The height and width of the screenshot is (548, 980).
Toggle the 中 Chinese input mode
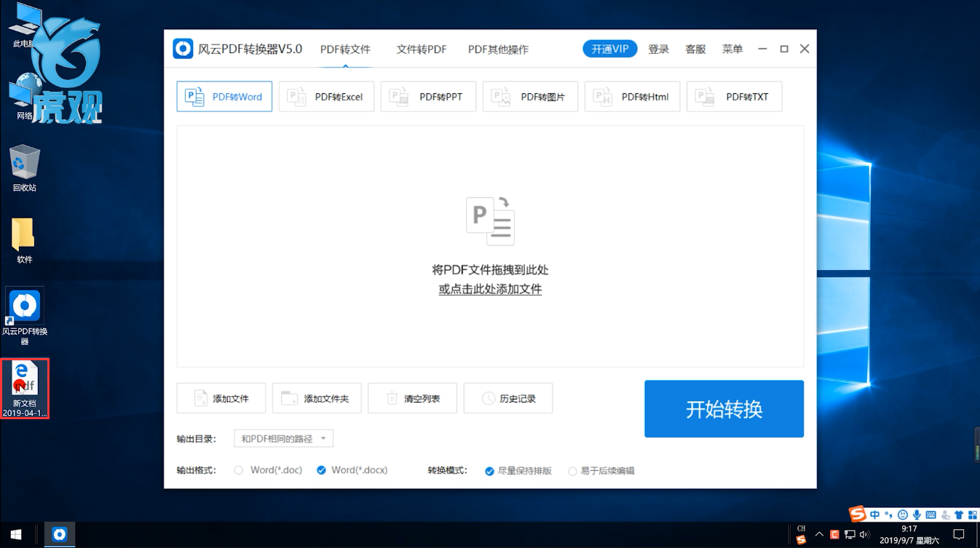pyautogui.click(x=875, y=515)
